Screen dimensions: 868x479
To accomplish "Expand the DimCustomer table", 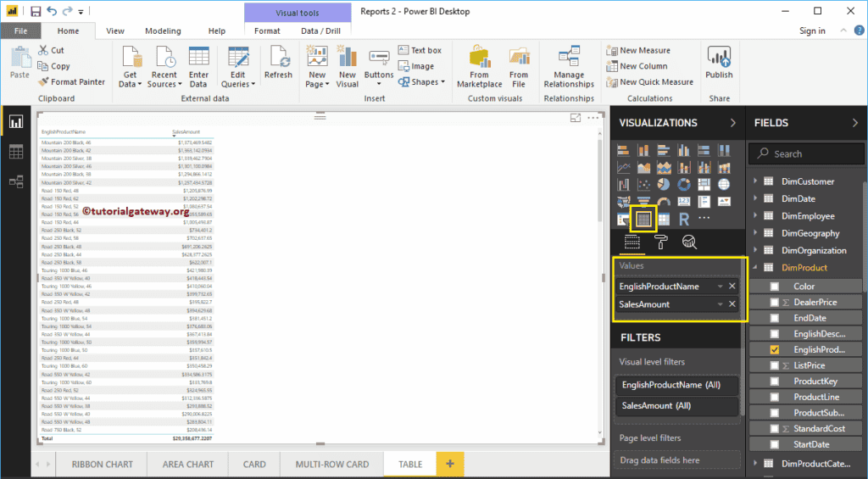I will (755, 181).
